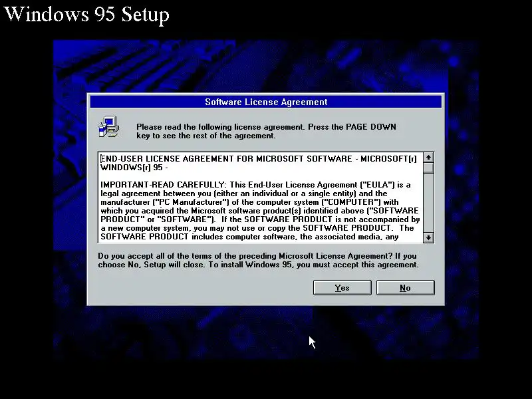Click the scrollbar down arrow in license text
Image resolution: width=532 pixels, height=399 pixels.
tap(428, 237)
